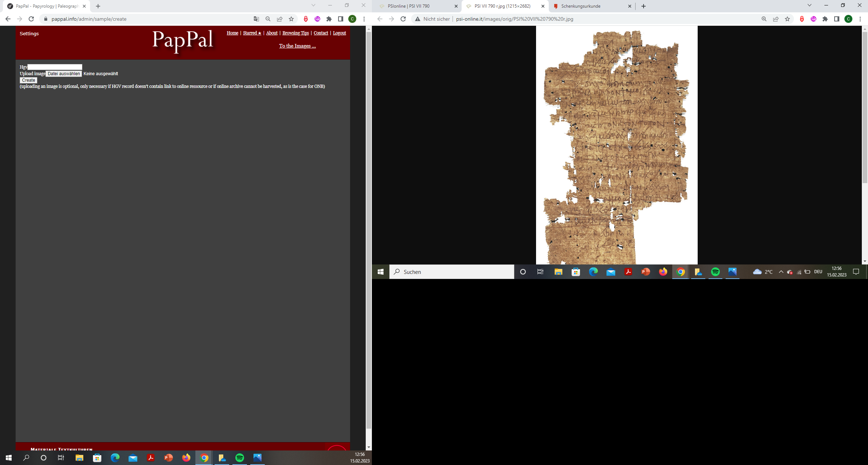
Task: Follow the To the Images link
Action: point(297,46)
